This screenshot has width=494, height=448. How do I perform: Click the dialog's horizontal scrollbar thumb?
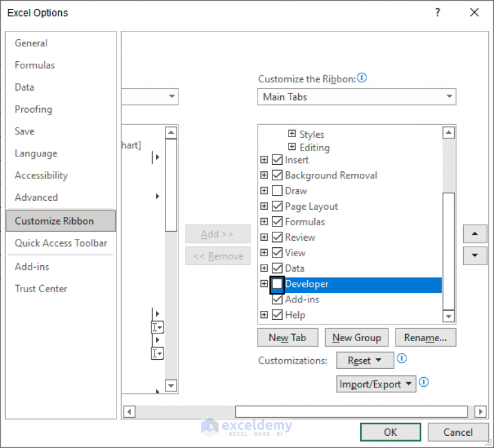(x=351, y=411)
